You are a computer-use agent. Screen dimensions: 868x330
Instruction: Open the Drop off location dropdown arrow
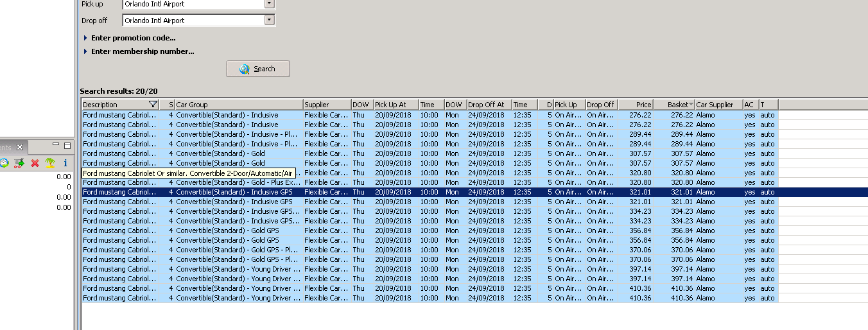pos(270,20)
